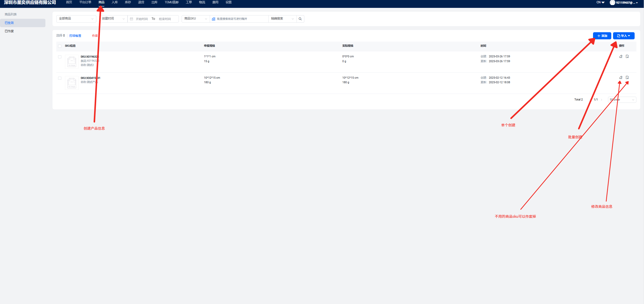Void the 10*12*15 cm product row icon
The width and height of the screenshot is (644, 304).
point(627,77)
